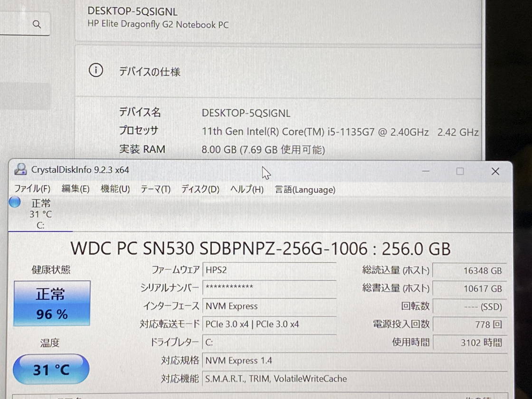Viewport: 532px width, 399px height.
Task: Click the ドライブレター field showing C:
Action: point(269,342)
